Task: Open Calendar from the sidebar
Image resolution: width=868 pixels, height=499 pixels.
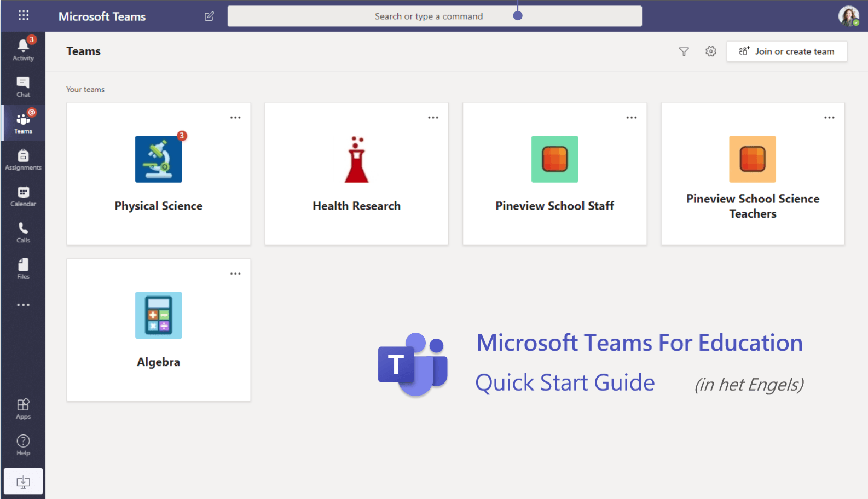Action: (23, 196)
